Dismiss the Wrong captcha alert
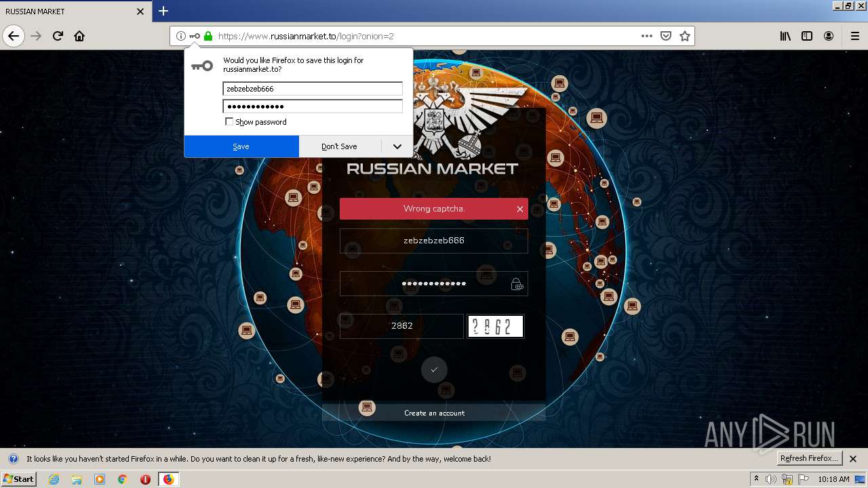Viewport: 868px width, 488px height. tap(520, 209)
